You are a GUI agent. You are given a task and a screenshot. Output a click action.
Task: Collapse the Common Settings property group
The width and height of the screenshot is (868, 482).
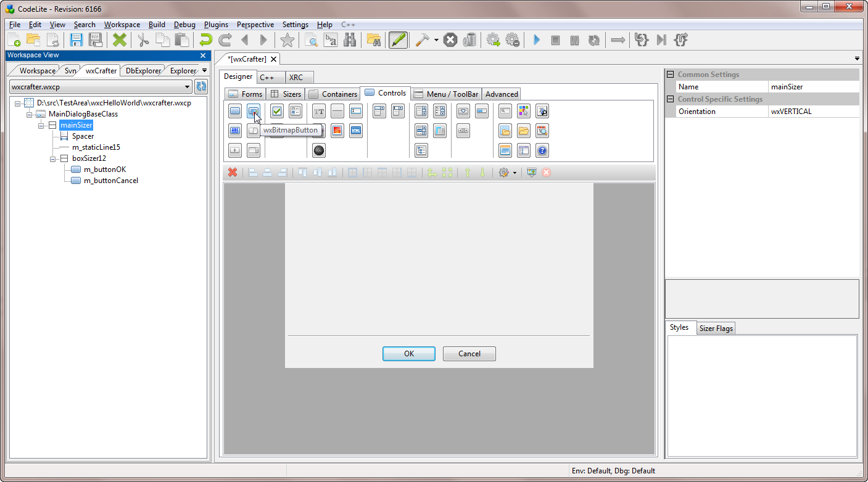pos(670,75)
